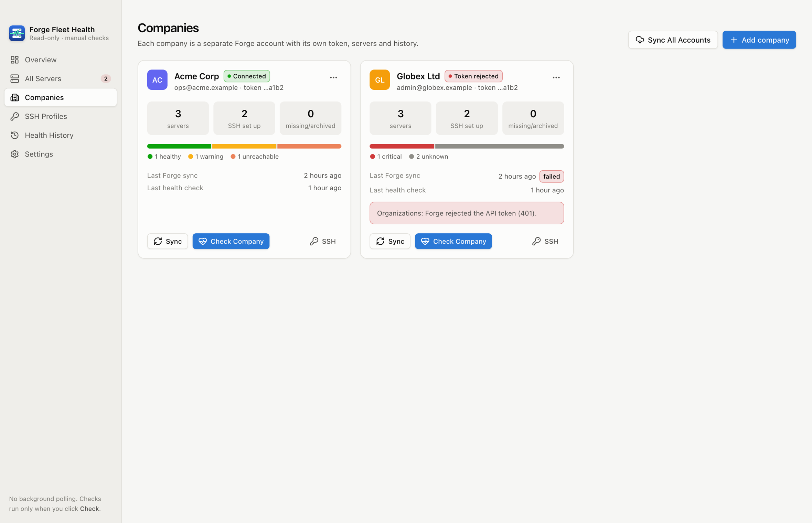Open Settings from sidebar

coord(61,154)
